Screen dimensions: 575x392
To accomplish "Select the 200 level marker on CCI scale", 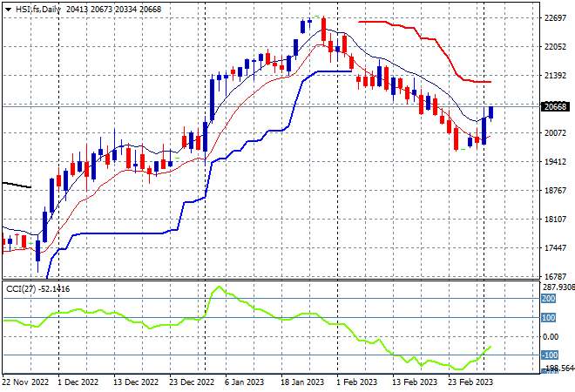I will [549, 299].
